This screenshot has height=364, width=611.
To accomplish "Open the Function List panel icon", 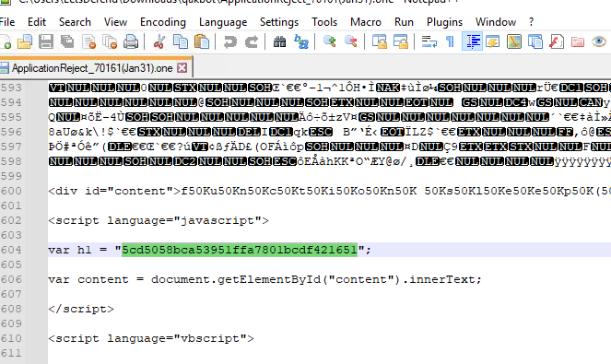I will click(x=557, y=41).
